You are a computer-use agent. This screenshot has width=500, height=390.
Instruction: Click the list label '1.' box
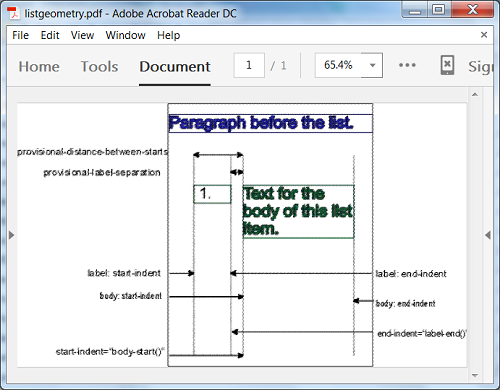click(212, 194)
